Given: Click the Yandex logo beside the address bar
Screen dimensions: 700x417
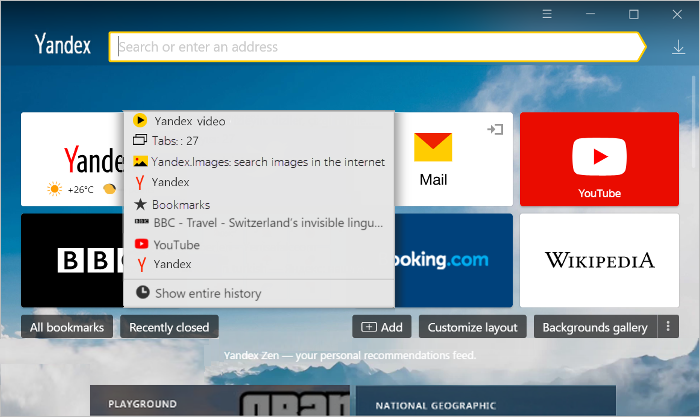Looking at the screenshot, I should pyautogui.click(x=62, y=44).
